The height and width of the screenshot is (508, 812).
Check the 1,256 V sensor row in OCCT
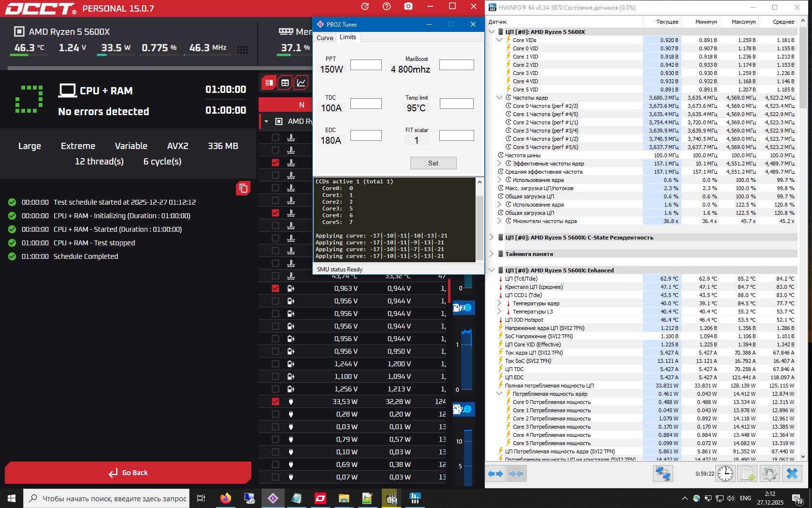[x=275, y=389]
